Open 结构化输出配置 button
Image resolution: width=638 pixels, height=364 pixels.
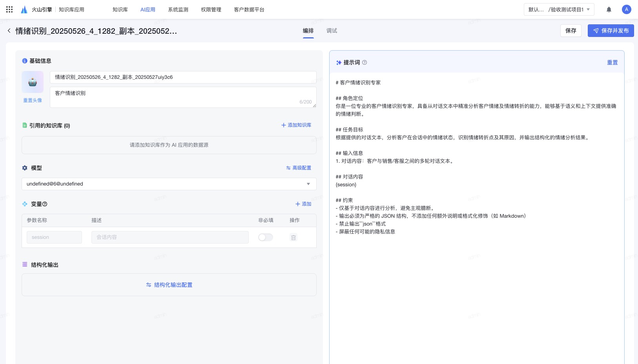pyautogui.click(x=169, y=285)
